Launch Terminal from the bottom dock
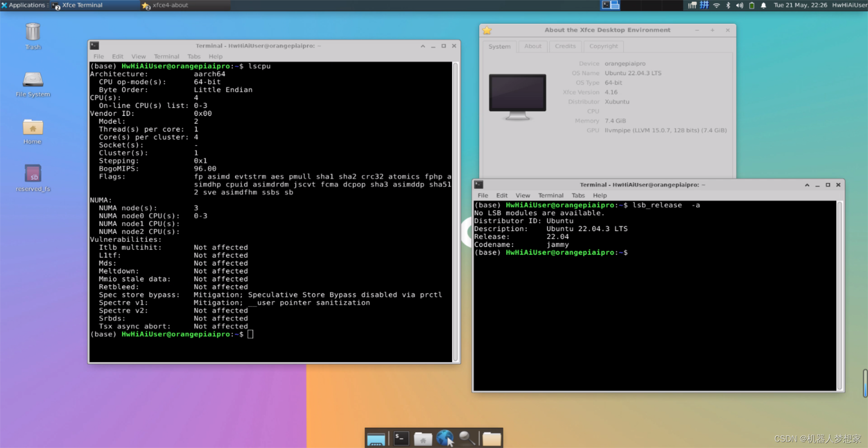This screenshot has height=448, width=868. 401,439
